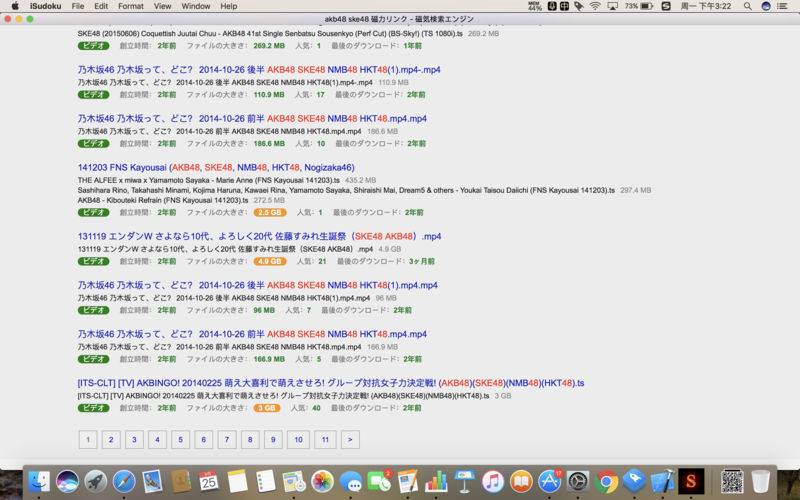Click orange 3 GB size badge

point(266,408)
